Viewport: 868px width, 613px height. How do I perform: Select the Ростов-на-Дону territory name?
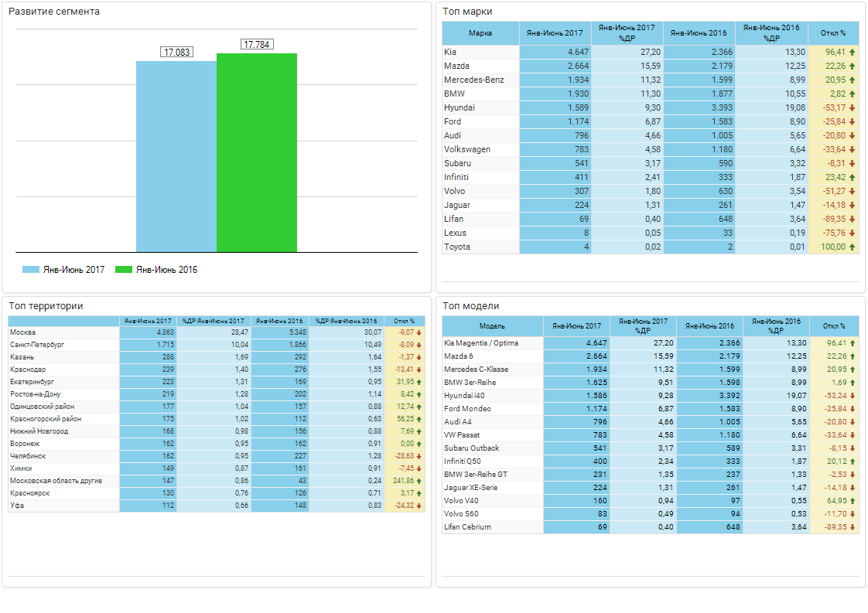click(36, 394)
